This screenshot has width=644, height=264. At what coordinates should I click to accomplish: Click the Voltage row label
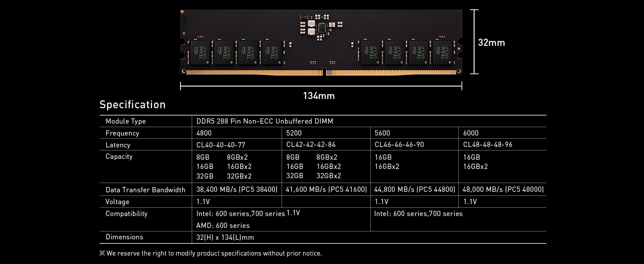tap(117, 202)
